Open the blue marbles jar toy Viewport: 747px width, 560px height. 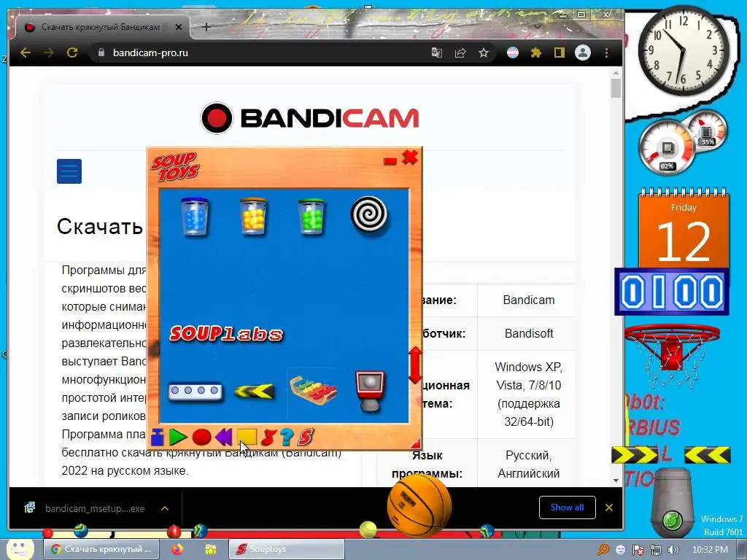[x=195, y=217]
